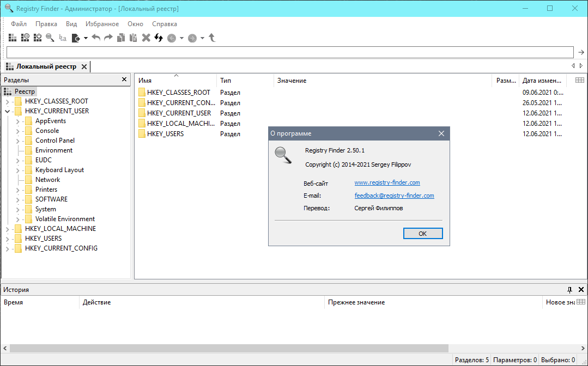The width and height of the screenshot is (588, 366).
Task: Click the address bar input field
Action: pyautogui.click(x=289, y=52)
